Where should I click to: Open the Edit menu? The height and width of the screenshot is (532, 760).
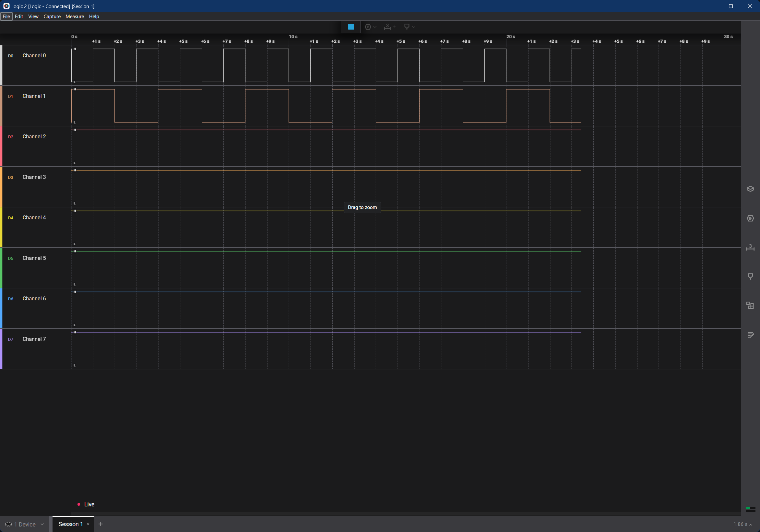tap(19, 17)
